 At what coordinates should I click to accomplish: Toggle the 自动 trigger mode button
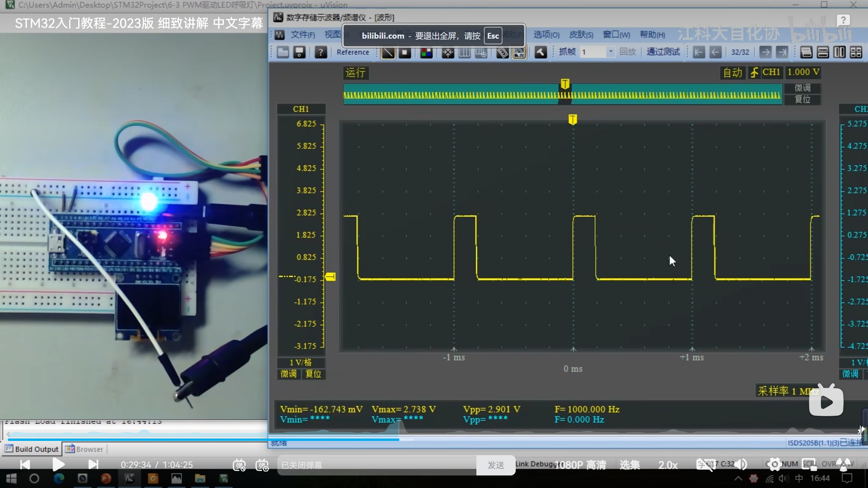[x=732, y=73]
